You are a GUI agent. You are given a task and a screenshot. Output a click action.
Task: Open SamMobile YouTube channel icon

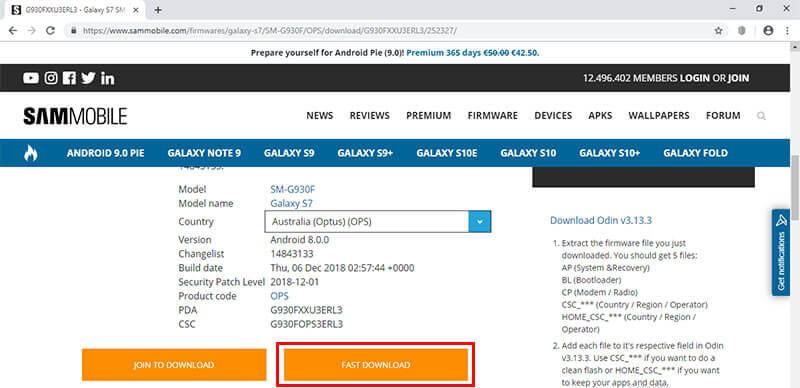pos(31,78)
